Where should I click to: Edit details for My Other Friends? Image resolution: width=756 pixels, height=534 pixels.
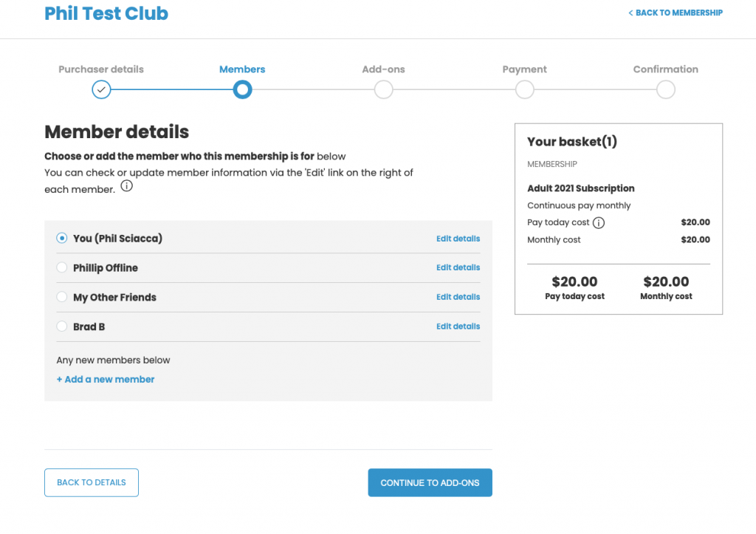[458, 297]
